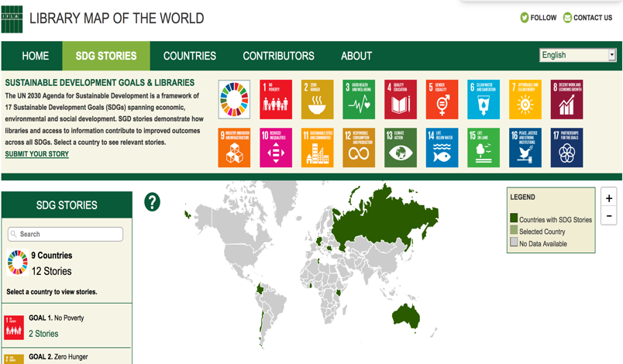
Task: Select Goal 17 Partnerships for the Goals tile
Action: coord(566,147)
